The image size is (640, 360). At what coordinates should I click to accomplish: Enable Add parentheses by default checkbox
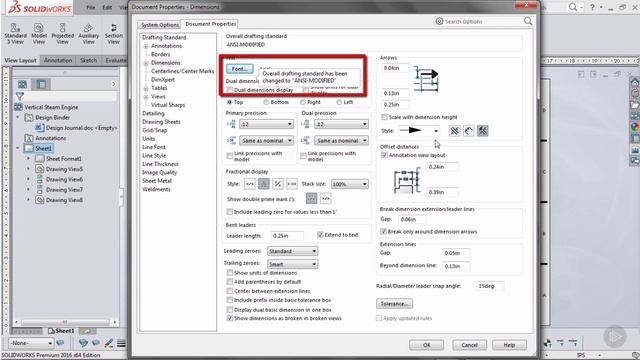[230, 282]
